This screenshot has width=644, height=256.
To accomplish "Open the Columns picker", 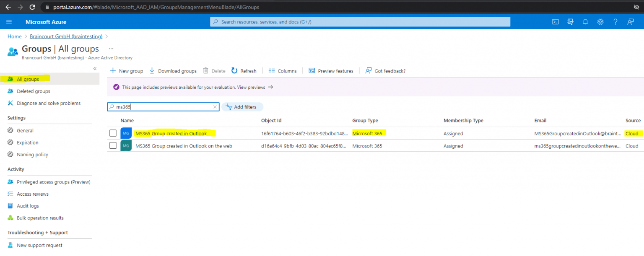I will pos(282,70).
